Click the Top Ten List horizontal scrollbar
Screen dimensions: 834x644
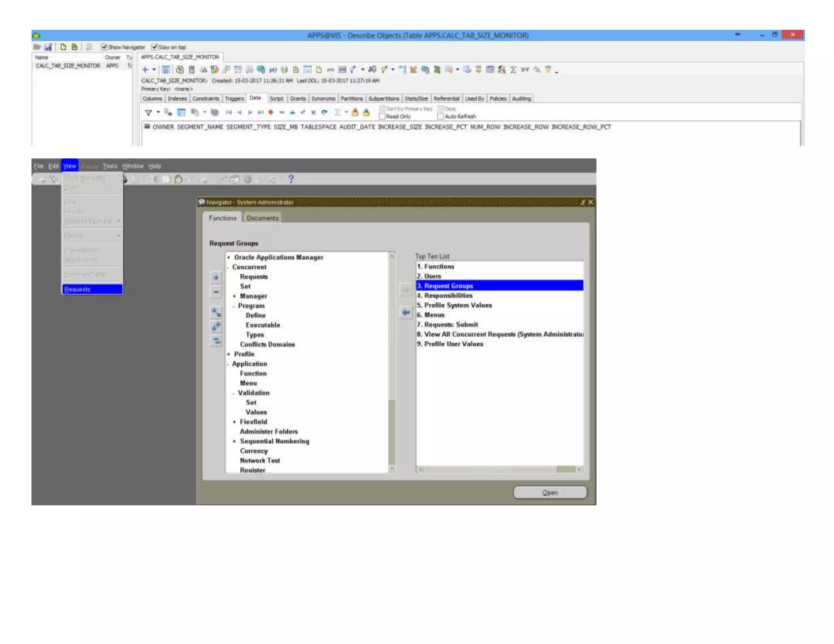(x=489, y=469)
